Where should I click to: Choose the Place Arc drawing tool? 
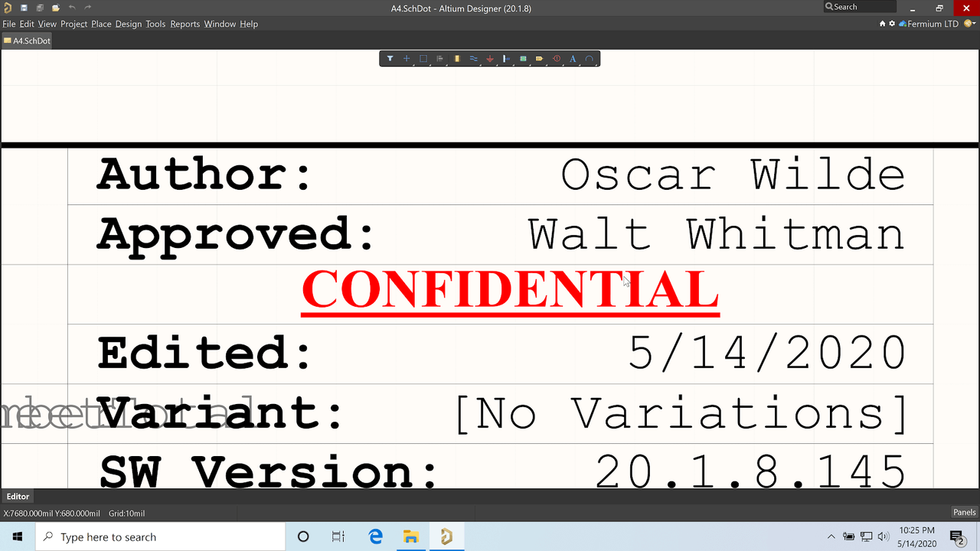(589, 58)
